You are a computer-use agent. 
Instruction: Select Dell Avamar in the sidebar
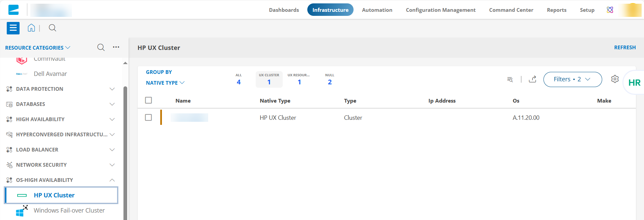(x=50, y=74)
